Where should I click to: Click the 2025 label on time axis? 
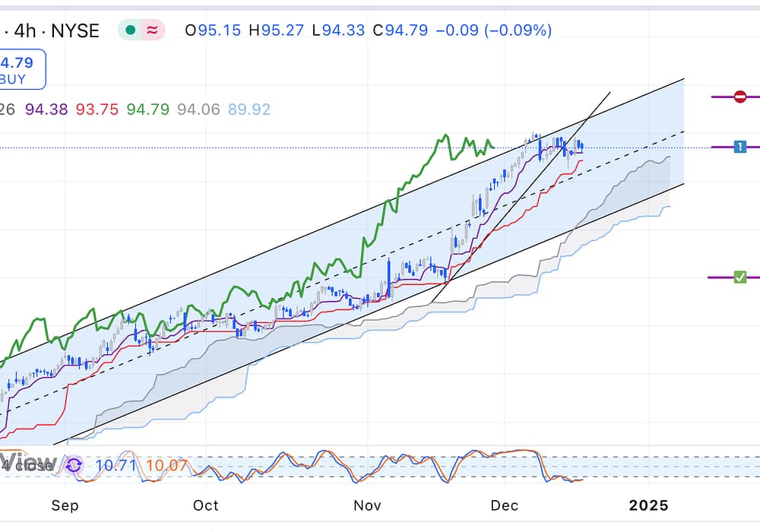coord(649,506)
